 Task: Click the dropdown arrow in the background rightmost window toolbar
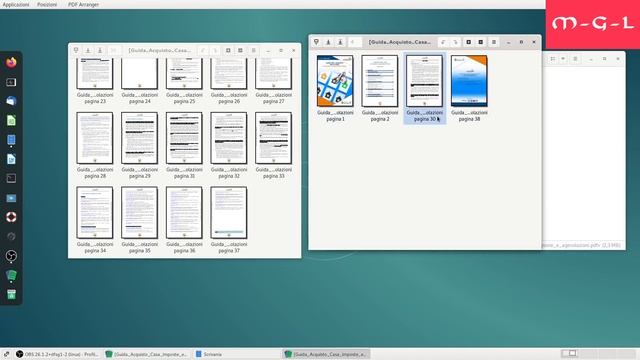pos(563,59)
